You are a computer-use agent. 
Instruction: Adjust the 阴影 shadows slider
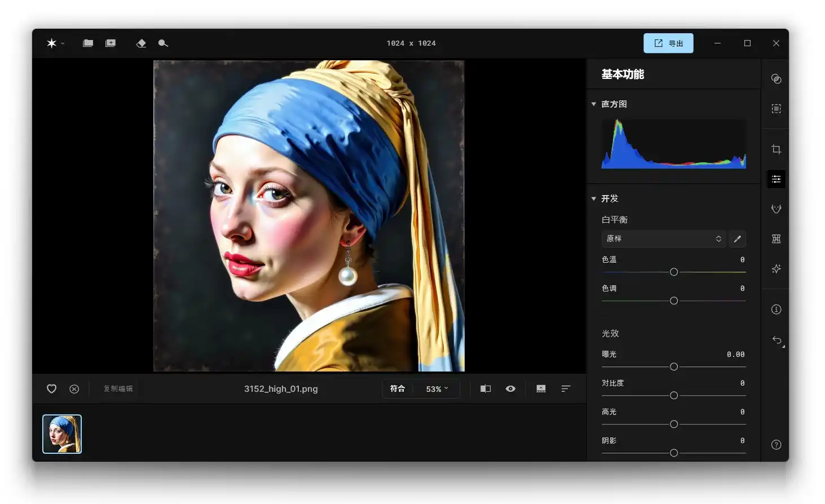coord(673,453)
